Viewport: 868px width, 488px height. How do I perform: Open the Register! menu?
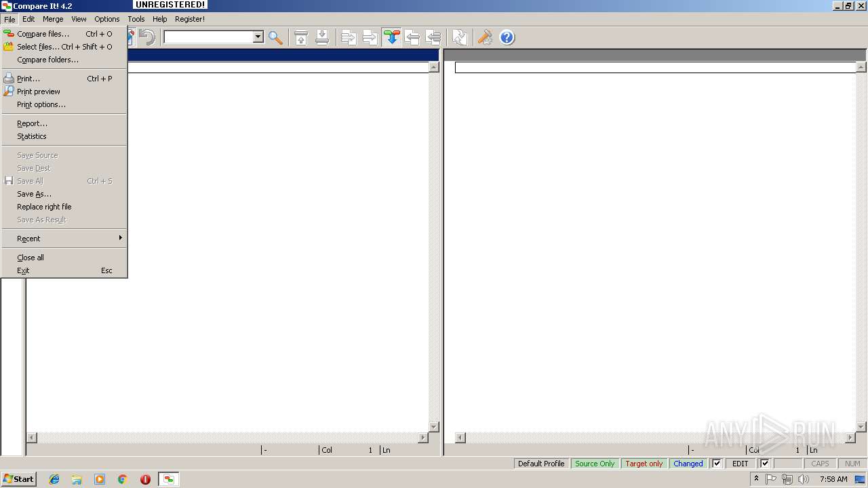pos(190,19)
